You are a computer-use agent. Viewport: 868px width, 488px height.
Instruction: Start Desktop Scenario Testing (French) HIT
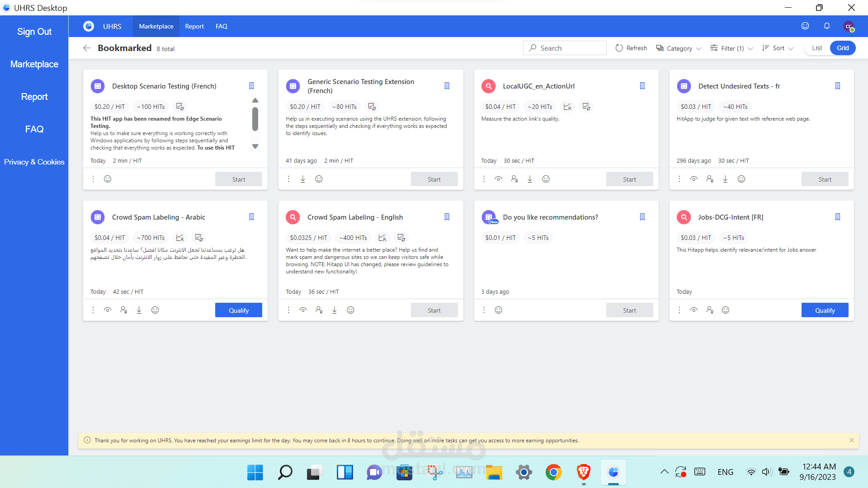point(239,179)
